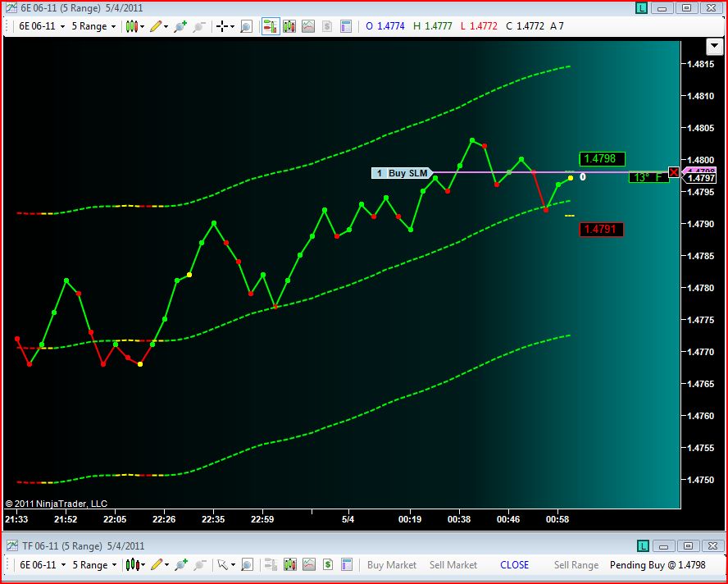Select the arrow pointer cursor in TF window toolbar

[223, 565]
